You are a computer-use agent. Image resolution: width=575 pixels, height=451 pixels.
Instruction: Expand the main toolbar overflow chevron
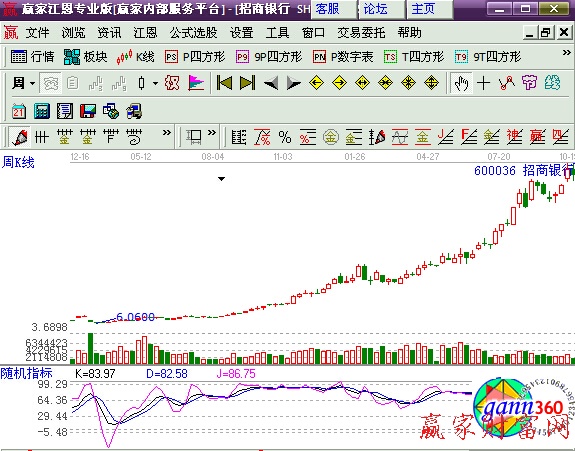(x=567, y=53)
